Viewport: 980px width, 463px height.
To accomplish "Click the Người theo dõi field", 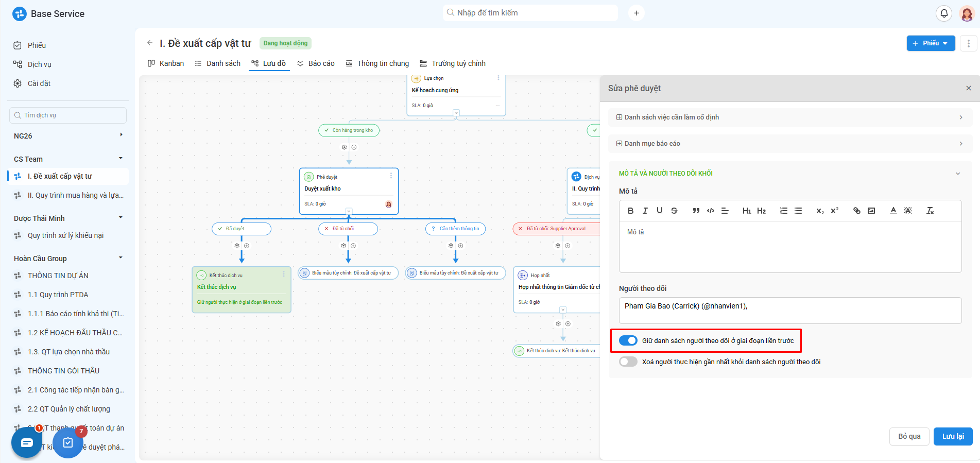I will [x=790, y=311].
